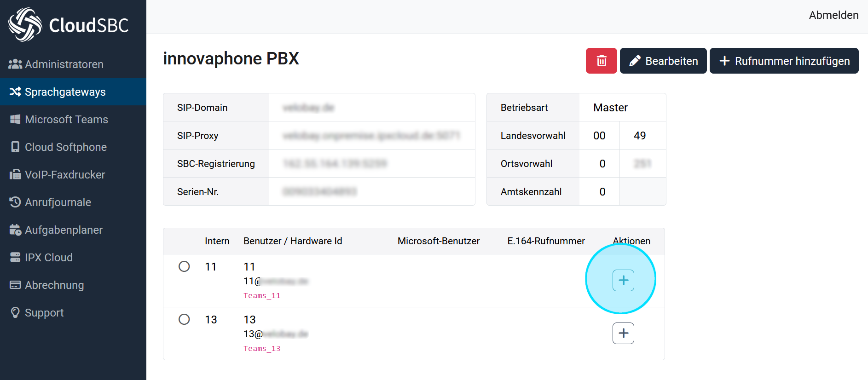
Task: Click Abmelden to log out
Action: point(833,15)
